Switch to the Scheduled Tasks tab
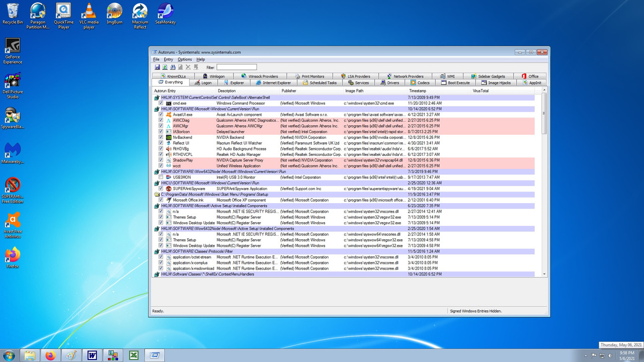This screenshot has height=362, width=644. click(319, 82)
